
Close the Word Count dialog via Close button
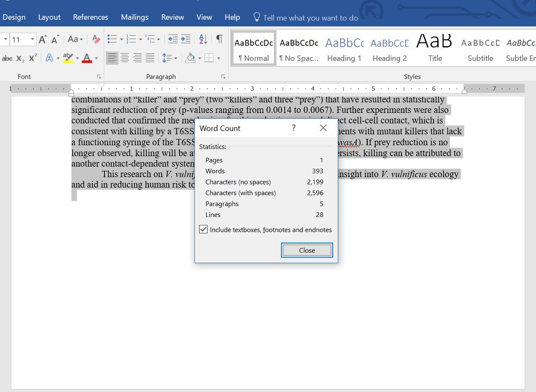(307, 250)
